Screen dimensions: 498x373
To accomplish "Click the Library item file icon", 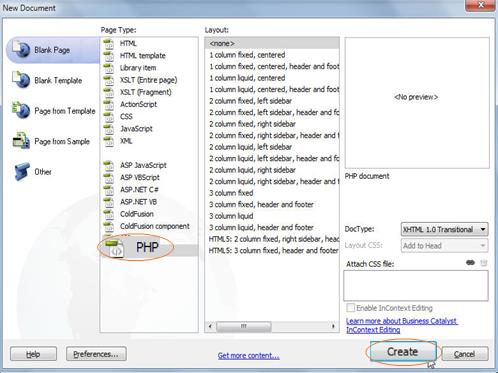I will click(109, 68).
